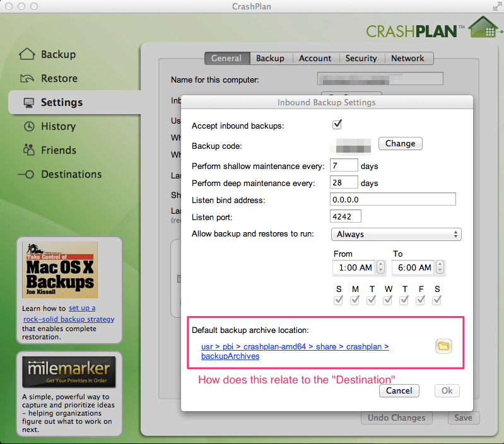Open Mac OS X Backups book ad
Viewport: 504px width, 444px height.
(60, 269)
